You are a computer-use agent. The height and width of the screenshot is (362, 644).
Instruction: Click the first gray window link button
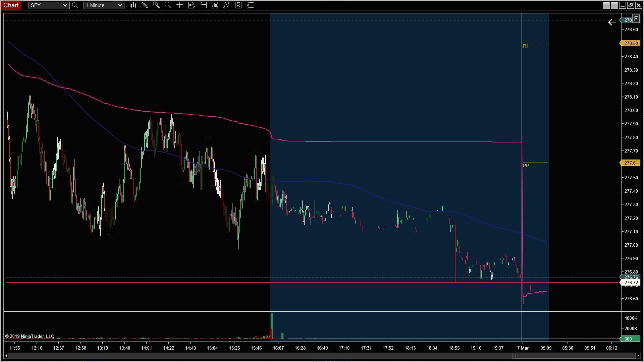coord(606,5)
